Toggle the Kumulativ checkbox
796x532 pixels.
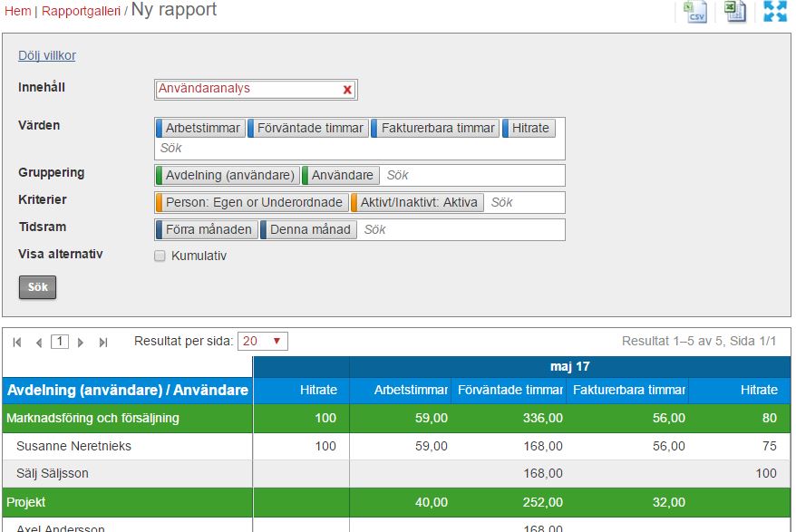coord(160,256)
